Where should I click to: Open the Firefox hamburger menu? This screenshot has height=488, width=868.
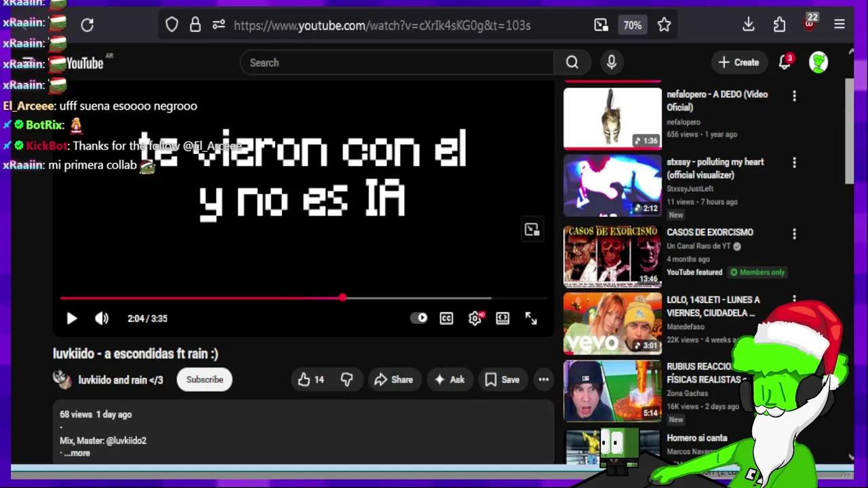839,24
